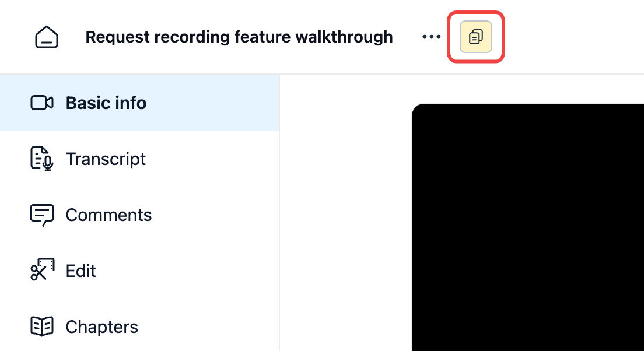Select the scissors icon for Edit

[41, 270]
